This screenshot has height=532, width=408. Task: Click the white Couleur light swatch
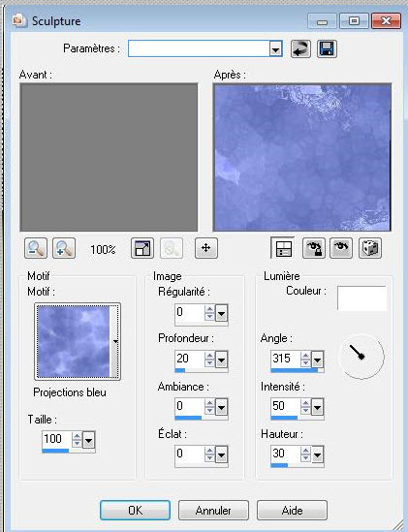(x=361, y=297)
